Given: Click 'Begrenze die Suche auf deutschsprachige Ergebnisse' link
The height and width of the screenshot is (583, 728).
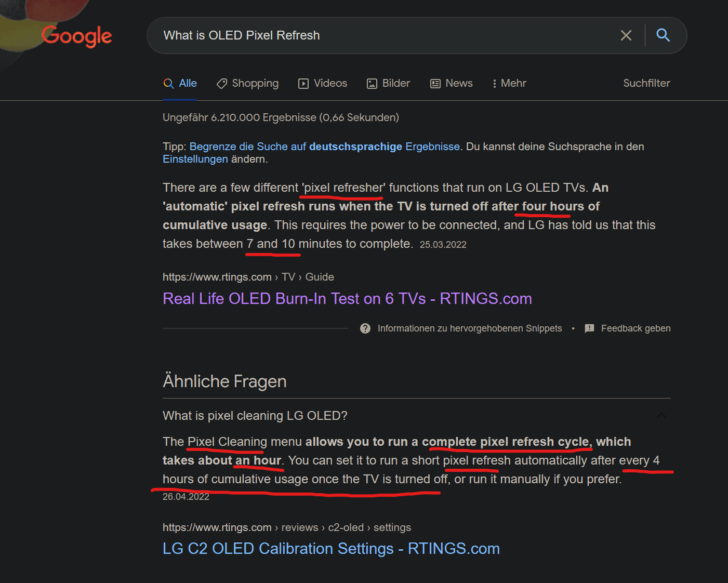Looking at the screenshot, I should tap(324, 147).
